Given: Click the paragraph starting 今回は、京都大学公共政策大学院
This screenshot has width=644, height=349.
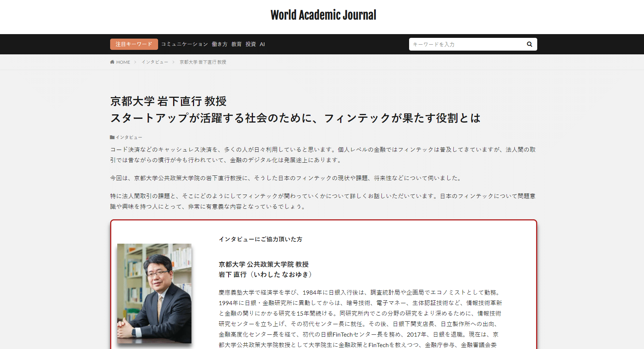Looking at the screenshot, I should tap(286, 178).
